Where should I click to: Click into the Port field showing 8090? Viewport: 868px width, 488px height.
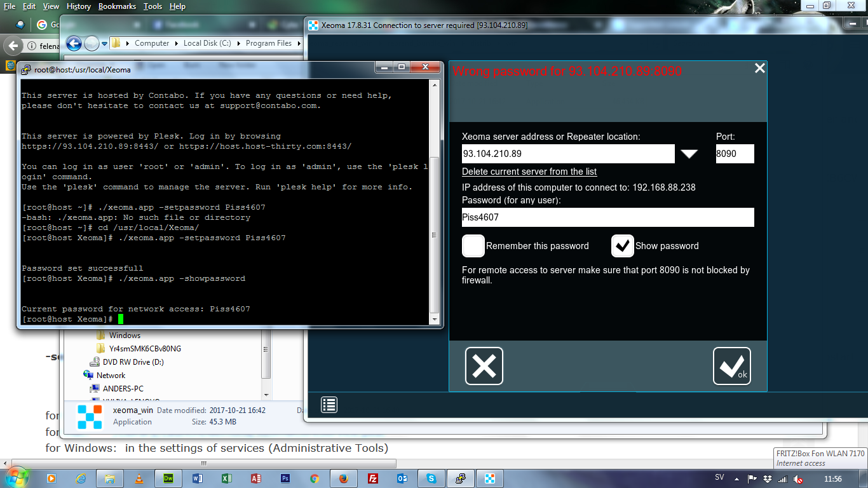tap(735, 154)
